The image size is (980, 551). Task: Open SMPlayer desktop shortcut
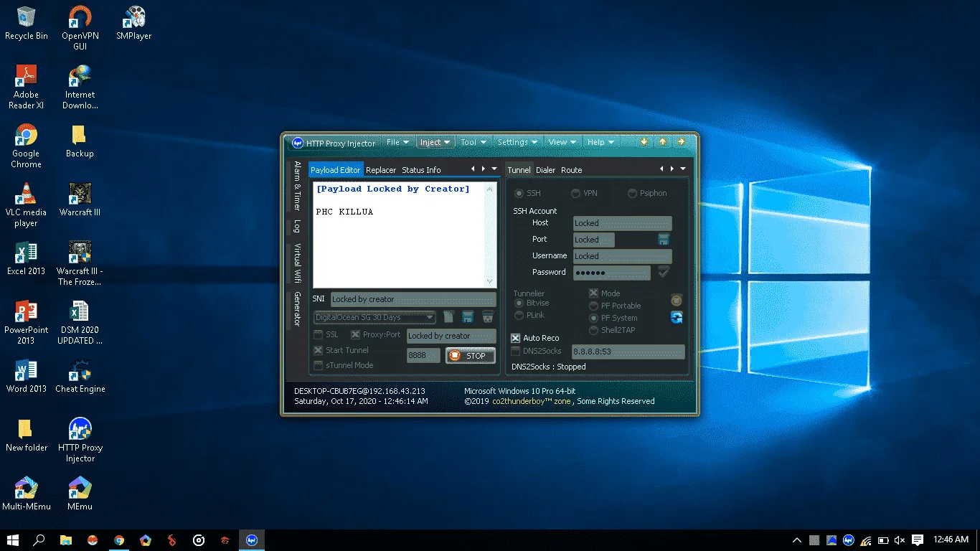pos(133,23)
